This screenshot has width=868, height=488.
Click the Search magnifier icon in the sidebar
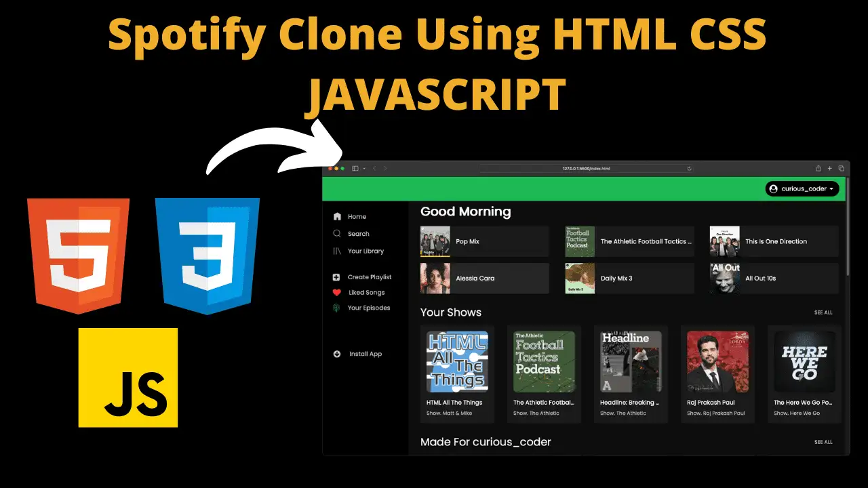point(337,233)
